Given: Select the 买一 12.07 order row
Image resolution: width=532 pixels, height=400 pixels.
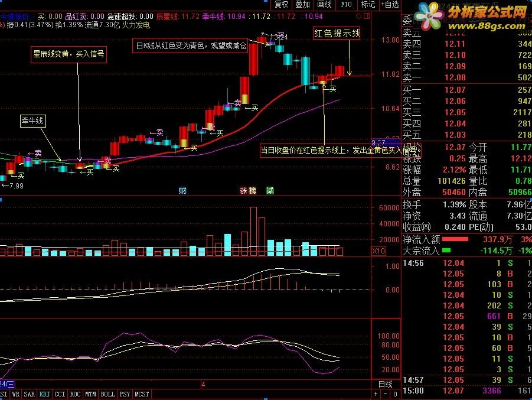Looking at the screenshot, I should tap(466, 90).
